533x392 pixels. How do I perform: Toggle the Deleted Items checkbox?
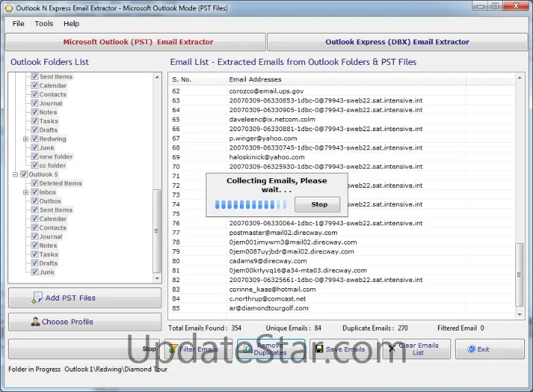[x=34, y=183]
